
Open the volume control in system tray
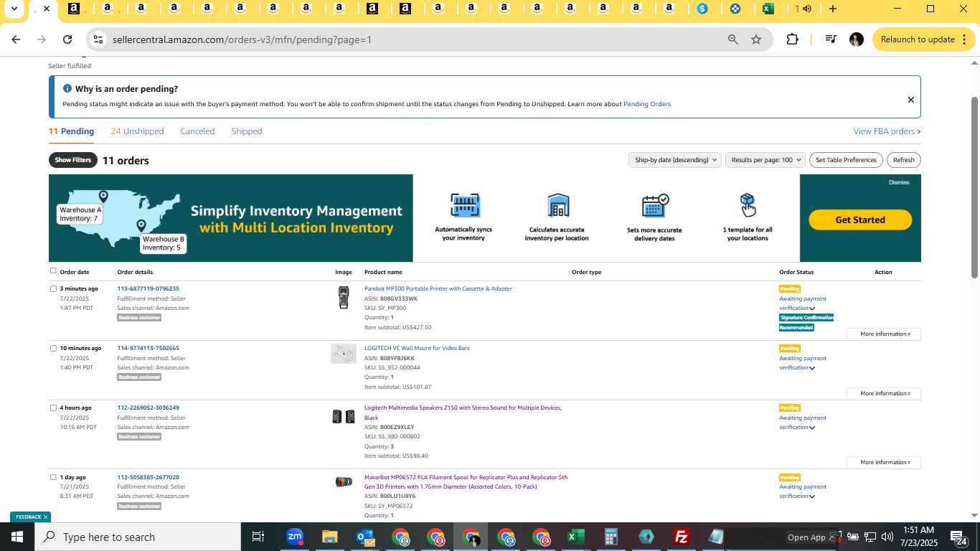(887, 537)
